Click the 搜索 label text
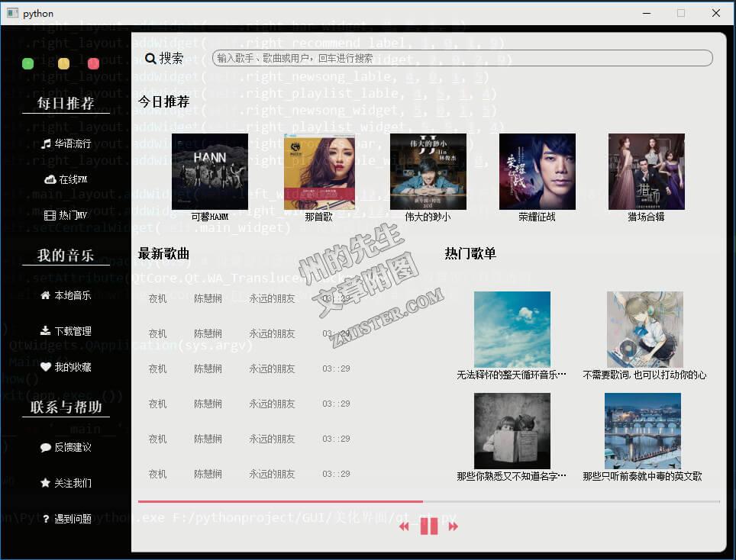 171,58
